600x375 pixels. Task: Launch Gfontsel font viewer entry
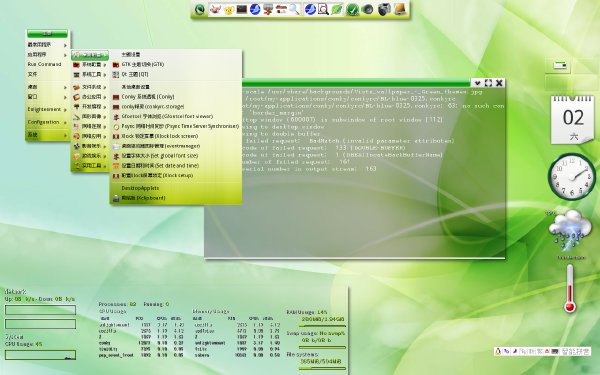[x=176, y=116]
